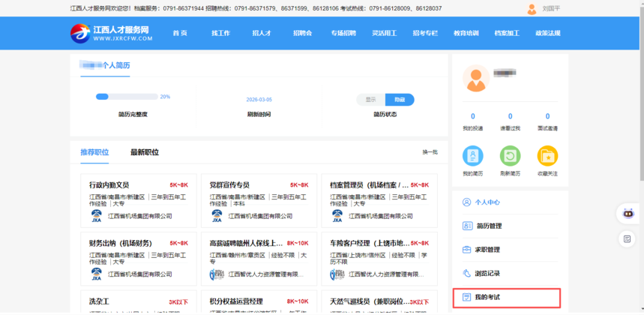Open the 行政内勤文员 job title
The image size is (644, 315).
coord(109,184)
